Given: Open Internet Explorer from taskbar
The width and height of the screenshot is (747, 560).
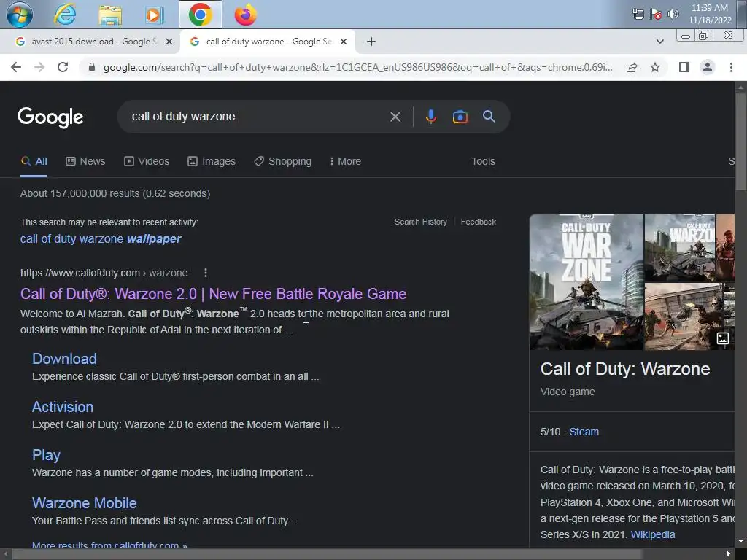Looking at the screenshot, I should coord(65,15).
